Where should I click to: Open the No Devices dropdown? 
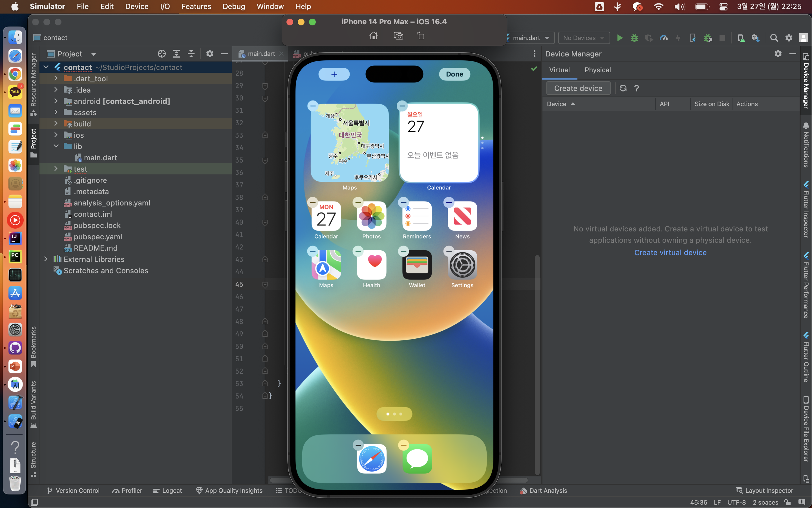(584, 38)
